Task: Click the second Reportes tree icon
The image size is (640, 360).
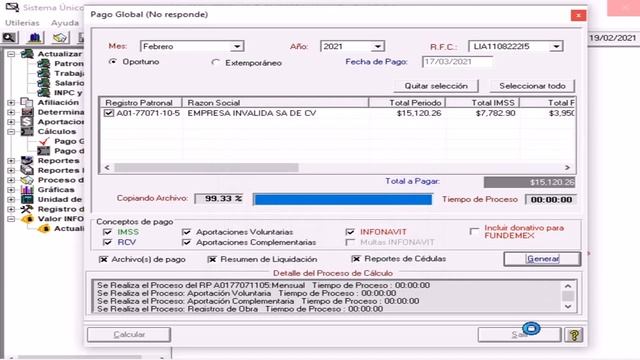Action: click(27, 170)
